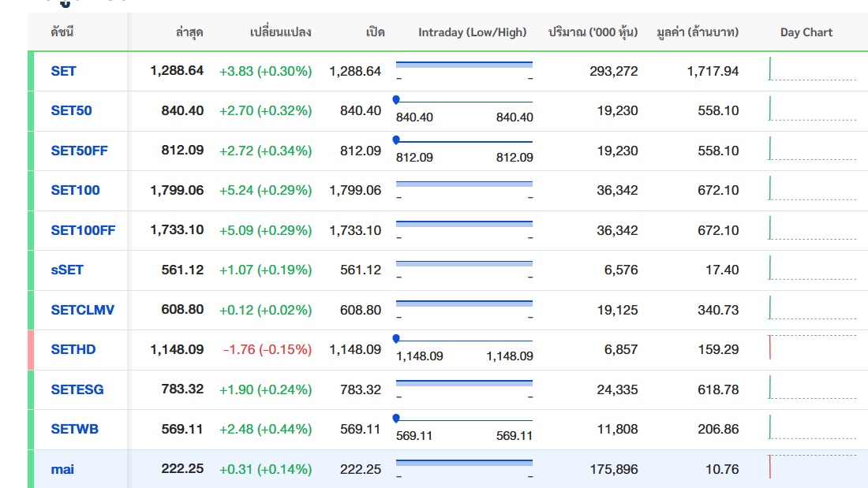Open the SET50 index link

tap(71, 110)
